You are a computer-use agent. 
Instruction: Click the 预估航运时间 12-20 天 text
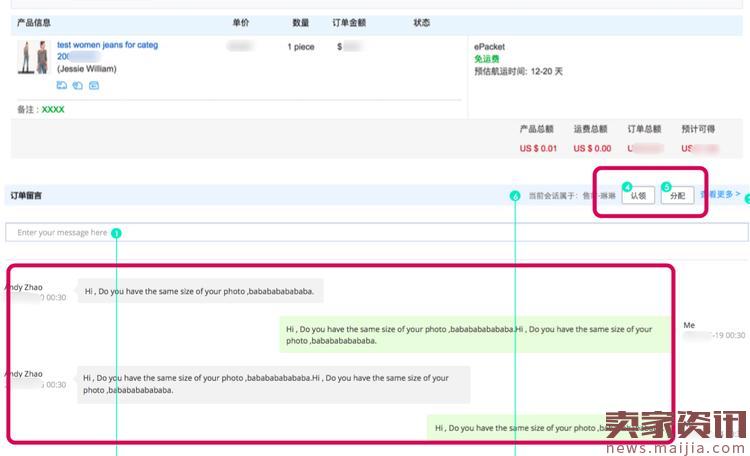(x=518, y=71)
